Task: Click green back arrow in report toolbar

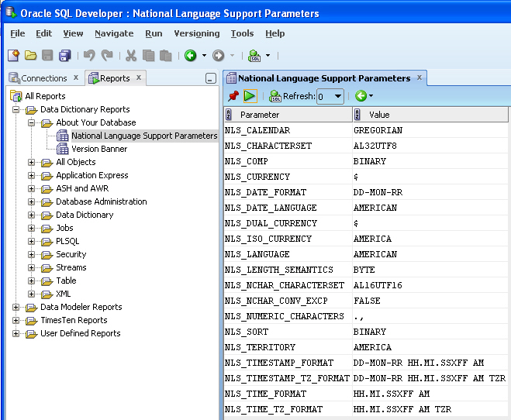Action: point(361,96)
